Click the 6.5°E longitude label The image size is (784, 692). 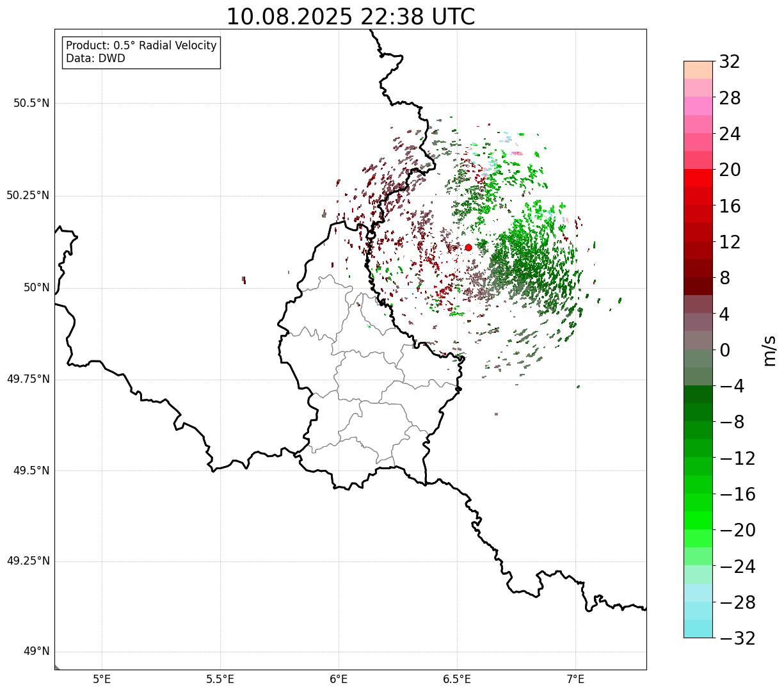click(457, 679)
